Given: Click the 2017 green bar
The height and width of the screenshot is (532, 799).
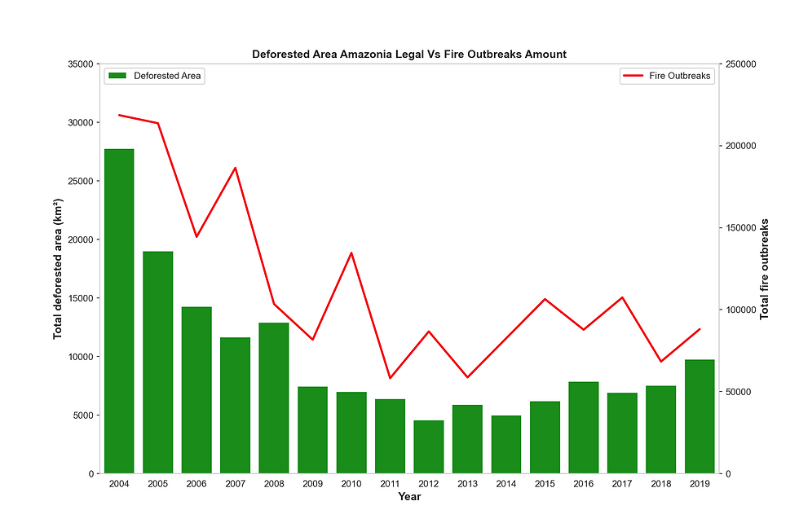Looking at the screenshot, I should pos(623,433).
